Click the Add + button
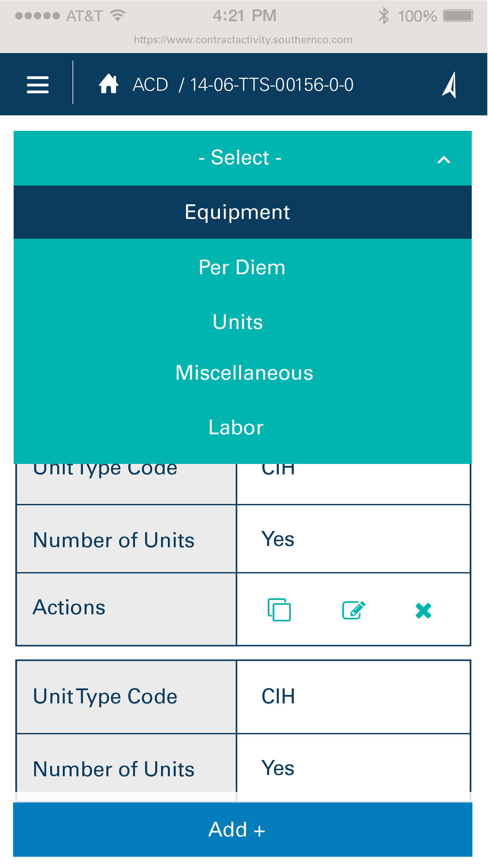488x868 pixels. pos(243,830)
